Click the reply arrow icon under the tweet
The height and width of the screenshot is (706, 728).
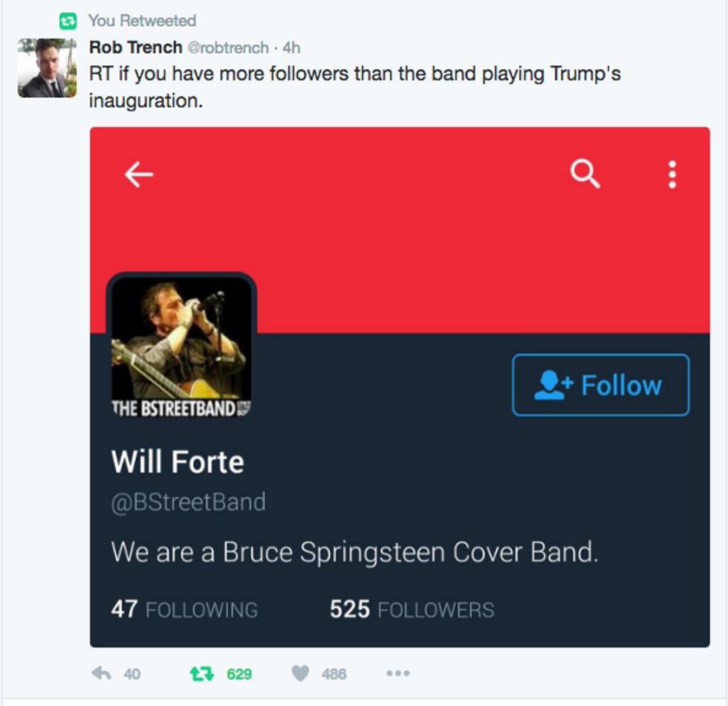(x=101, y=673)
